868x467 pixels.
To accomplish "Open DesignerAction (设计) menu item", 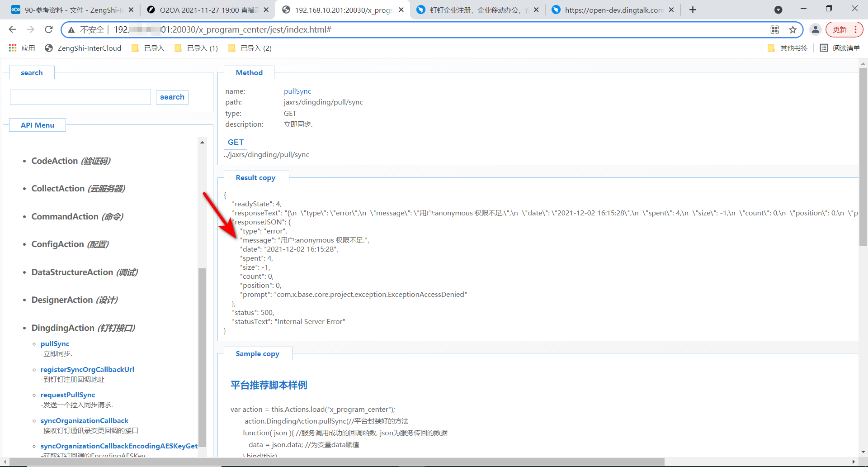I will [x=75, y=300].
